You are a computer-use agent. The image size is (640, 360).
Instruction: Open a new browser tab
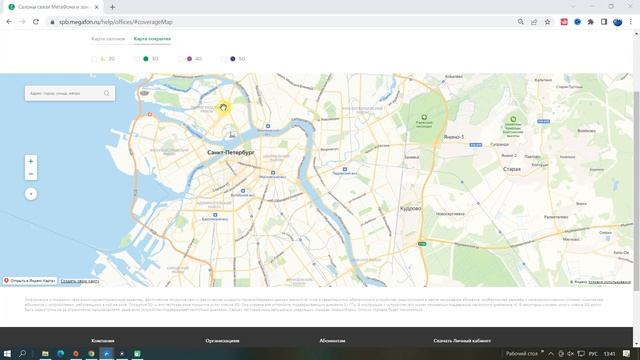tap(112, 7)
